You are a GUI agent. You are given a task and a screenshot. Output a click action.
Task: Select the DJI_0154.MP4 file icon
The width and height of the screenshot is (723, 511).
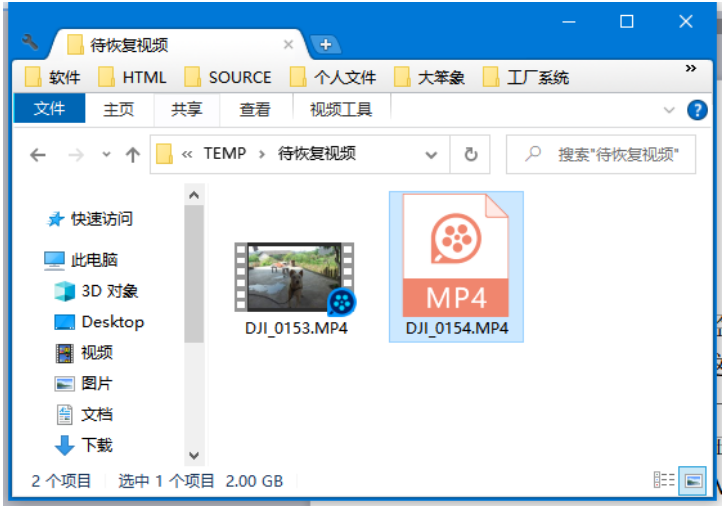[x=456, y=255]
